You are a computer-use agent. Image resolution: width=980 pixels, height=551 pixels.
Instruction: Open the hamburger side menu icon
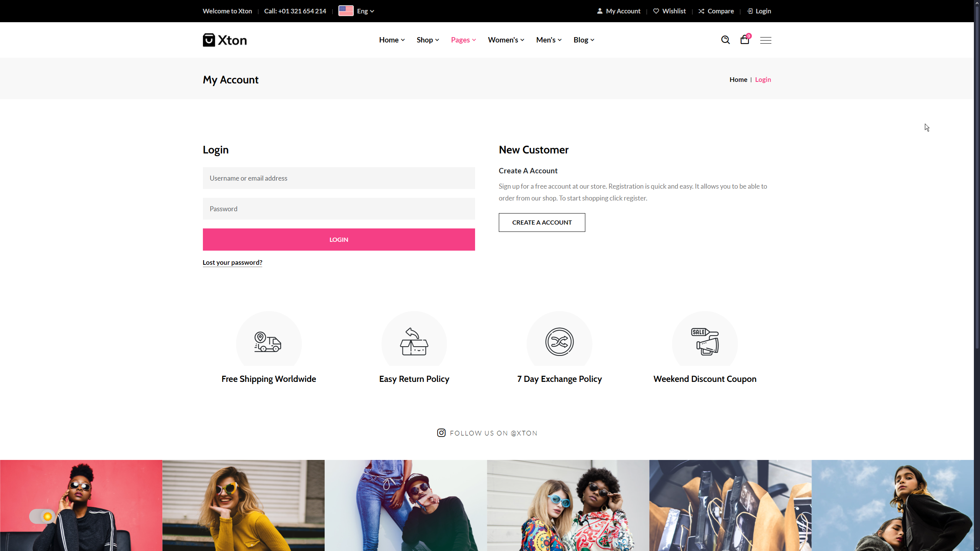(x=766, y=40)
